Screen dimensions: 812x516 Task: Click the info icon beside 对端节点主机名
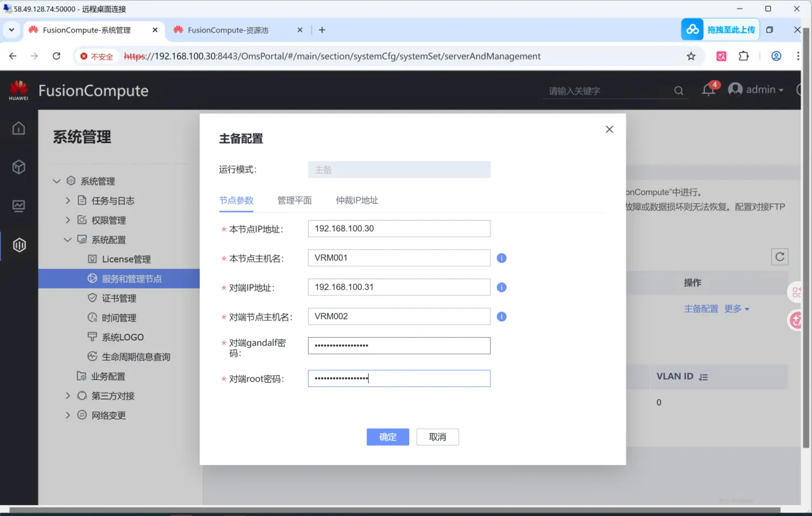point(501,317)
